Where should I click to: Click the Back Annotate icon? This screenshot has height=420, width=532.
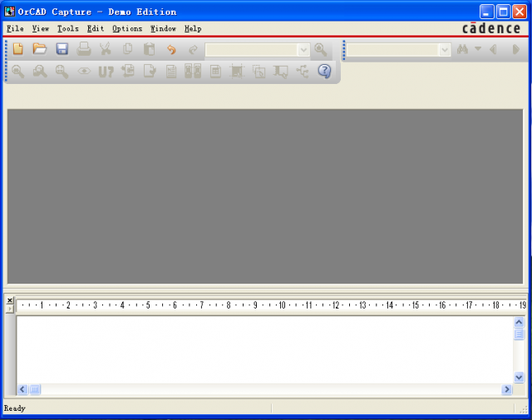point(128,71)
